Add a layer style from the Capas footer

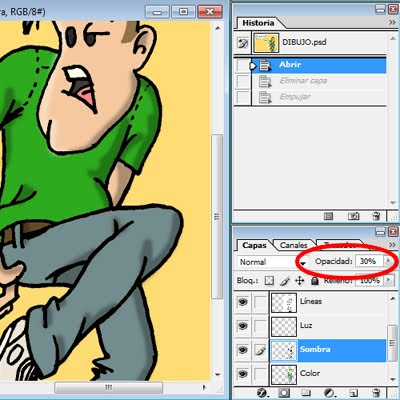point(262,393)
